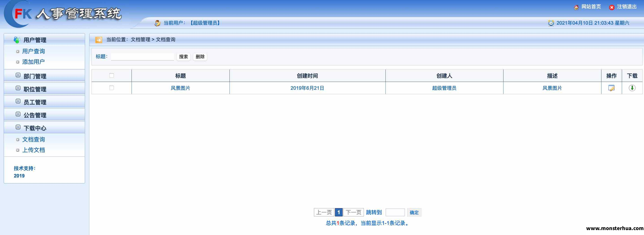This screenshot has height=235, width=644.
Task: Click the 描述 column header
Action: 552,76
